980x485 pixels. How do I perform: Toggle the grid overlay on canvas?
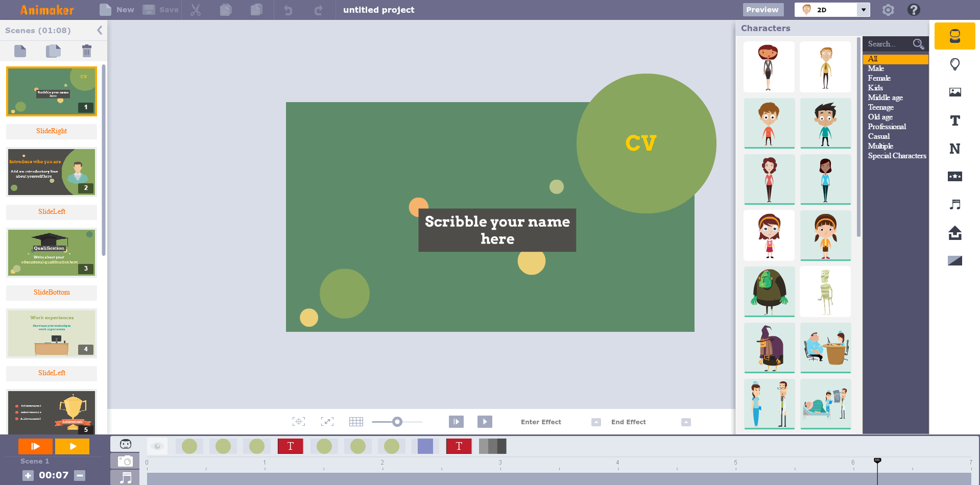point(356,422)
